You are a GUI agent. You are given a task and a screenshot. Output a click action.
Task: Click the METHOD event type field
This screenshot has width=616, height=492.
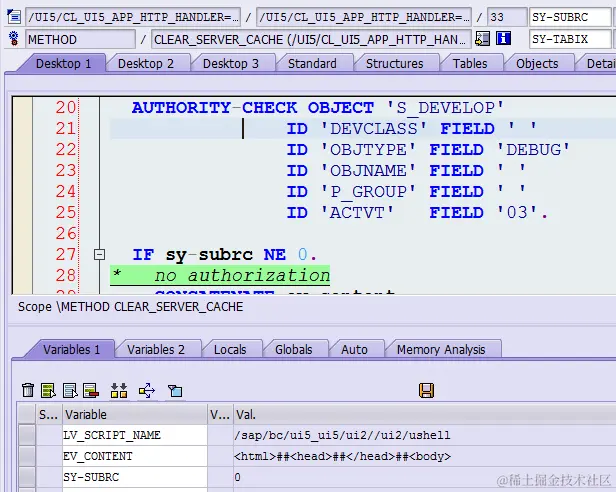coord(81,39)
